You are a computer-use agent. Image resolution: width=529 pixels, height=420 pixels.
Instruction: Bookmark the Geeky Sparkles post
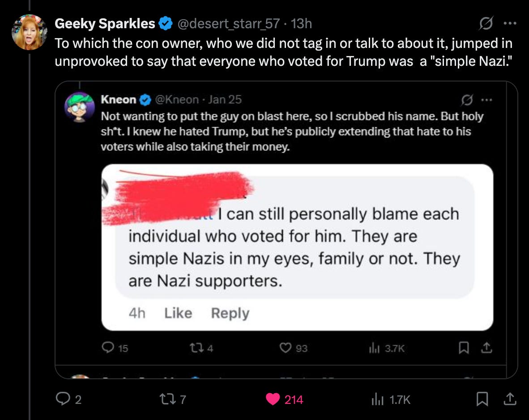[482, 399]
